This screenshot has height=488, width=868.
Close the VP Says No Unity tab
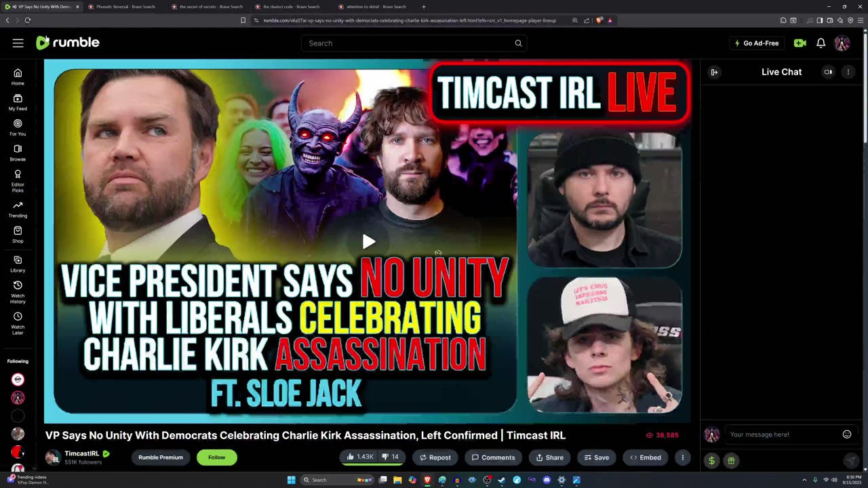point(77,7)
